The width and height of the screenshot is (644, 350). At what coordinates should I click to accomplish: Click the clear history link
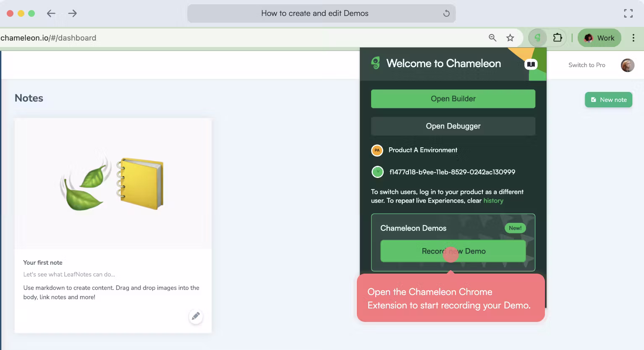point(493,201)
